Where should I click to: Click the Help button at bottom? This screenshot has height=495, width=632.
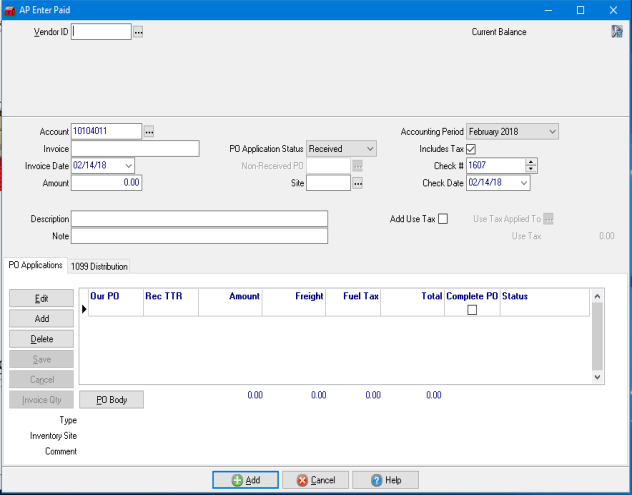pyautogui.click(x=385, y=480)
